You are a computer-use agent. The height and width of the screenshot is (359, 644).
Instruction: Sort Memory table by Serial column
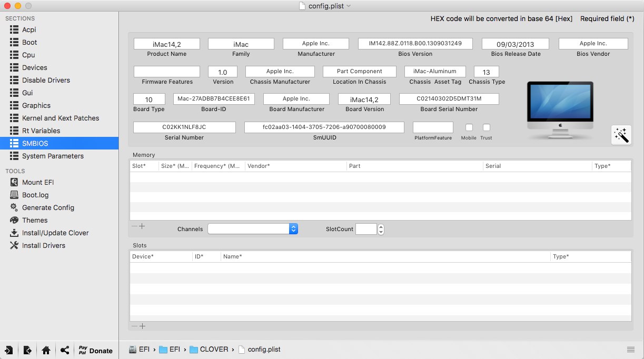click(x=538, y=166)
